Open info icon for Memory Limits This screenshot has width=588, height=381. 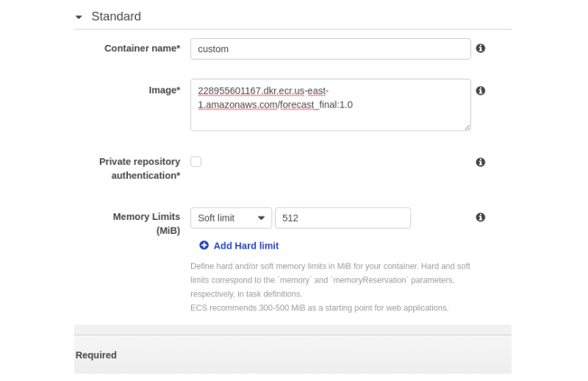tap(481, 217)
